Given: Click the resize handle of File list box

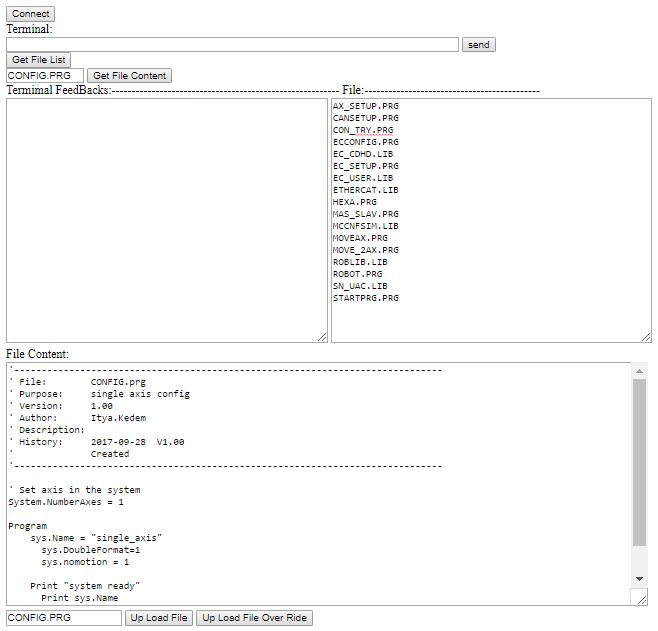Looking at the screenshot, I should (646, 337).
